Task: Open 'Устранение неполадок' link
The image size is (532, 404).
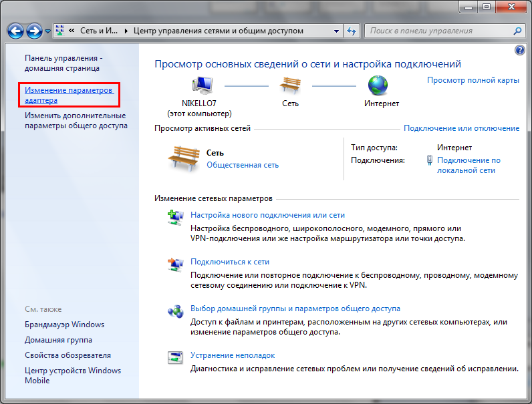Action: tap(233, 355)
